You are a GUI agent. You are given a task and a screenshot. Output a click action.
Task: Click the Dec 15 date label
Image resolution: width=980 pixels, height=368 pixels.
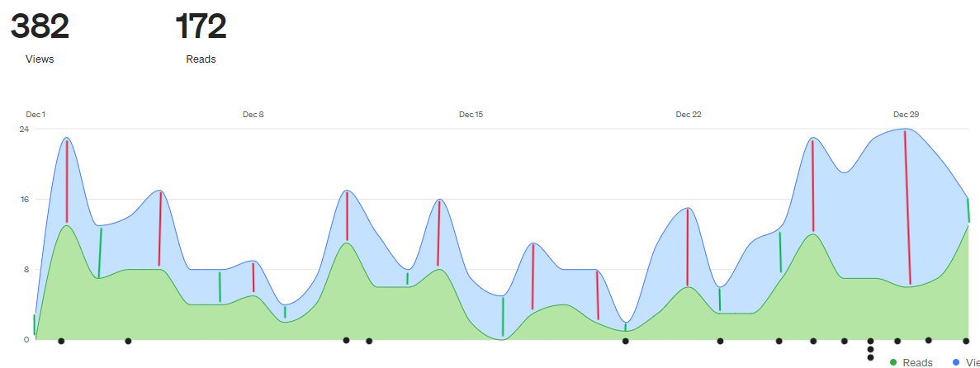[471, 115]
